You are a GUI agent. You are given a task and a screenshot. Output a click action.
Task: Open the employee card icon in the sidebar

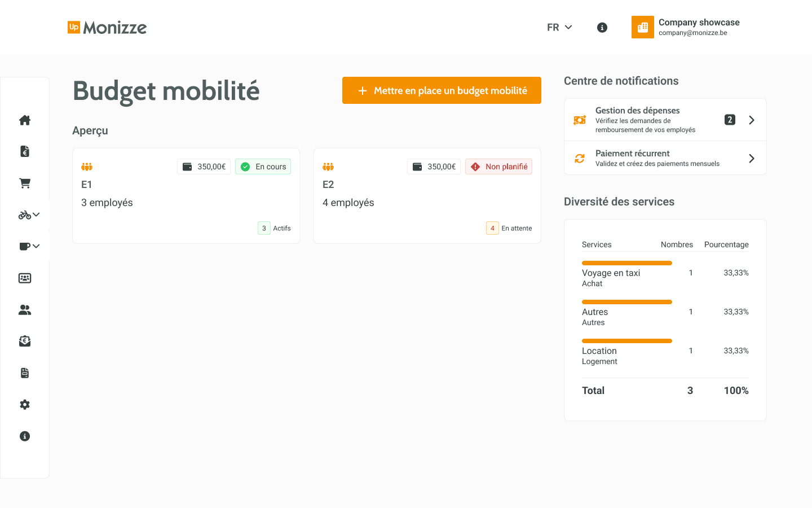pyautogui.click(x=24, y=278)
